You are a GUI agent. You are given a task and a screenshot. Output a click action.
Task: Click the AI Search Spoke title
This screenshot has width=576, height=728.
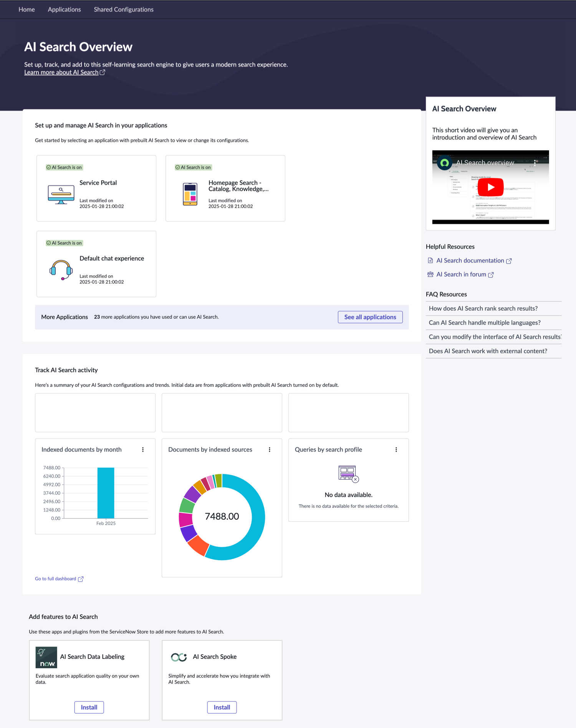click(215, 657)
